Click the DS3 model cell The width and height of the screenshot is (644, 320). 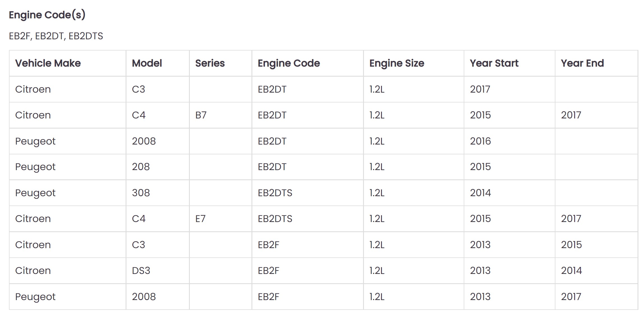click(x=141, y=271)
